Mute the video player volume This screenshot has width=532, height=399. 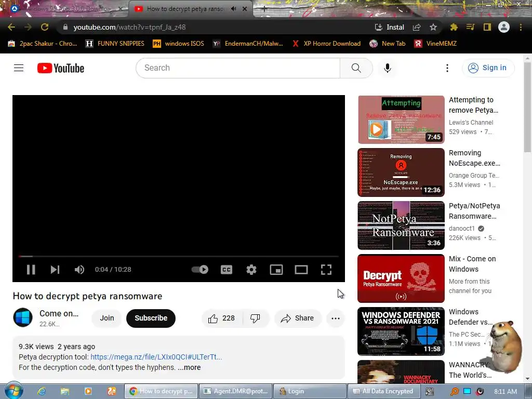(x=79, y=270)
